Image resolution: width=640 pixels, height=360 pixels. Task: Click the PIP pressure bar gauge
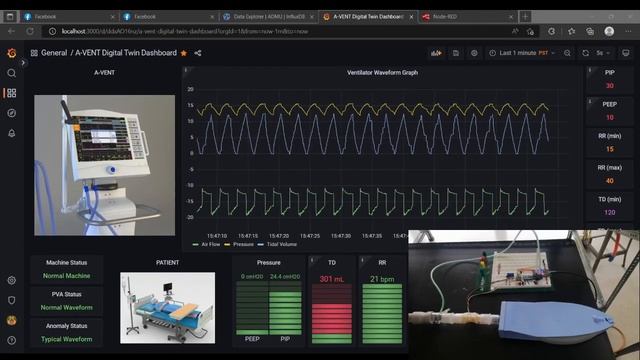click(x=285, y=308)
